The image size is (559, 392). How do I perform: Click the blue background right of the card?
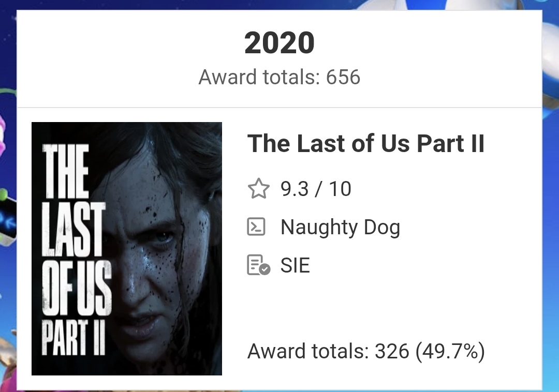[551, 207]
